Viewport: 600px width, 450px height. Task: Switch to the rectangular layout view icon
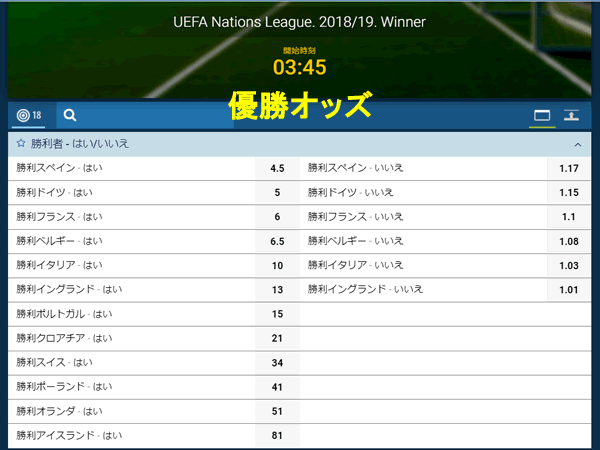tap(542, 115)
